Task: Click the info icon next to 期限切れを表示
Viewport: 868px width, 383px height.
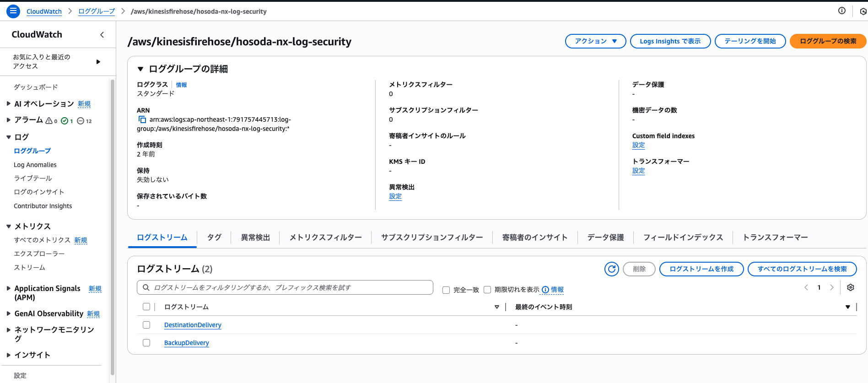Action: tap(545, 290)
